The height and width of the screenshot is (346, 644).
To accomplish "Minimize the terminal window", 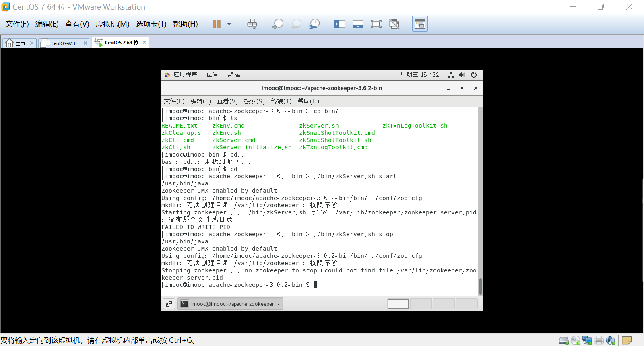I will tap(448, 88).
